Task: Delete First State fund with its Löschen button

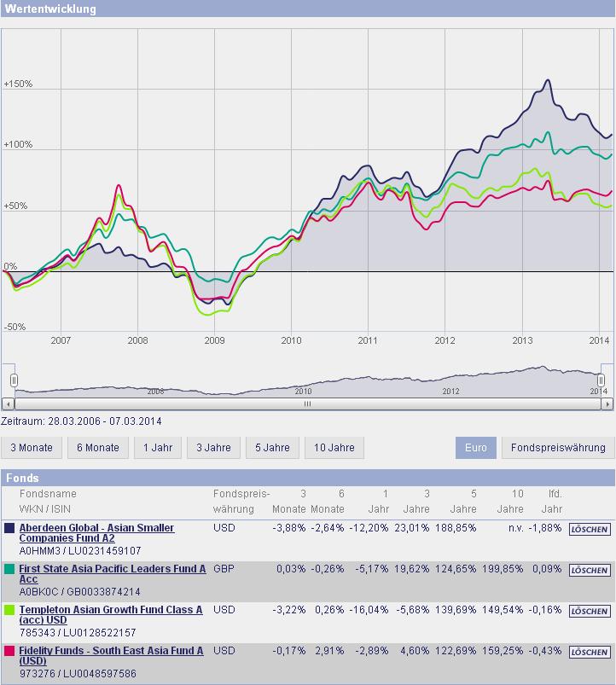Action: pyautogui.click(x=590, y=571)
